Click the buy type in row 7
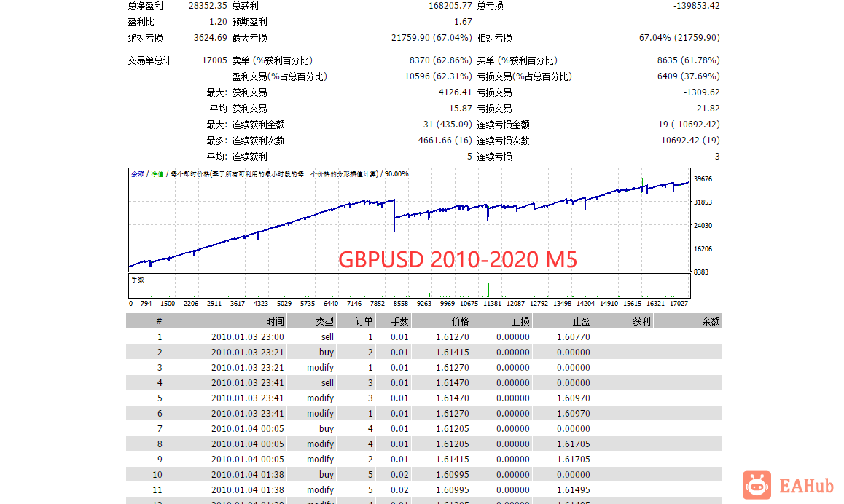 pyautogui.click(x=327, y=429)
